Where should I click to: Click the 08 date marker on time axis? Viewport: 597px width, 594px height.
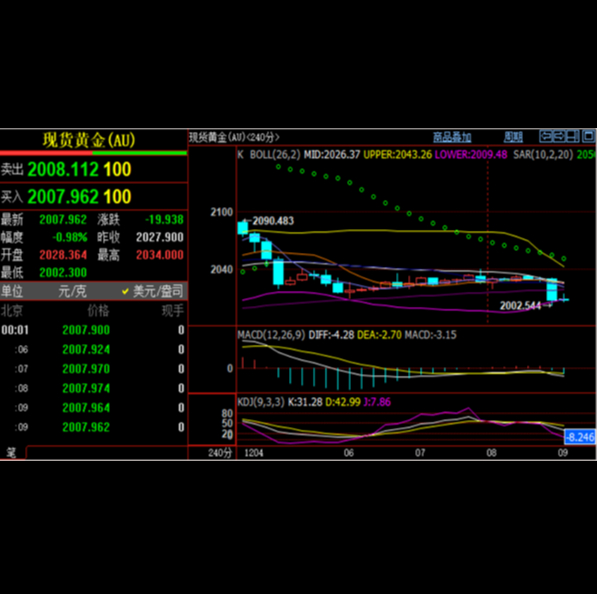pos(491,453)
